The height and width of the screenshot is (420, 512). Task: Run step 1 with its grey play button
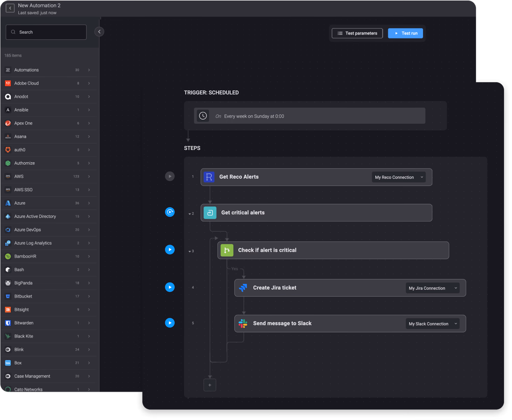tap(170, 177)
